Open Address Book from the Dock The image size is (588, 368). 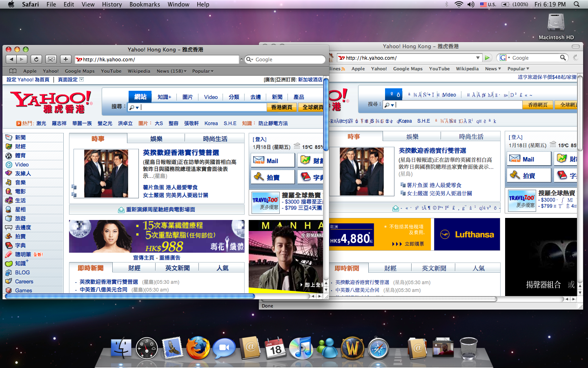(250, 348)
